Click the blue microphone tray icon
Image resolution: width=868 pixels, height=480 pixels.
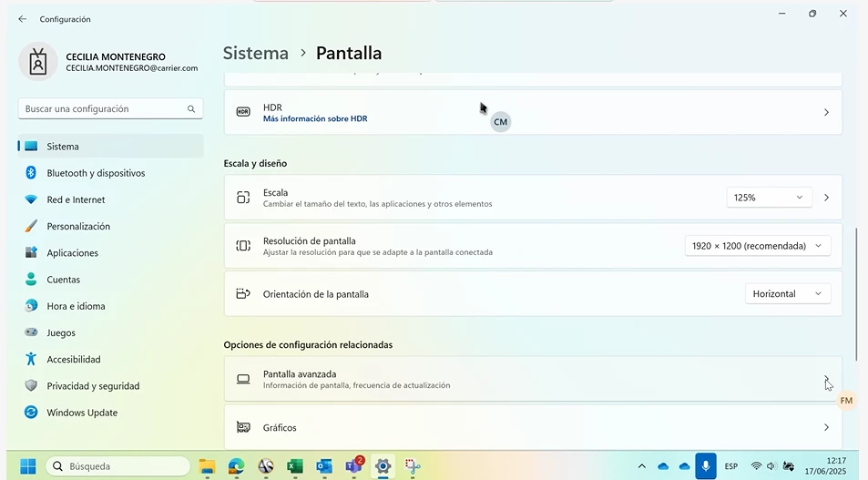coord(706,466)
